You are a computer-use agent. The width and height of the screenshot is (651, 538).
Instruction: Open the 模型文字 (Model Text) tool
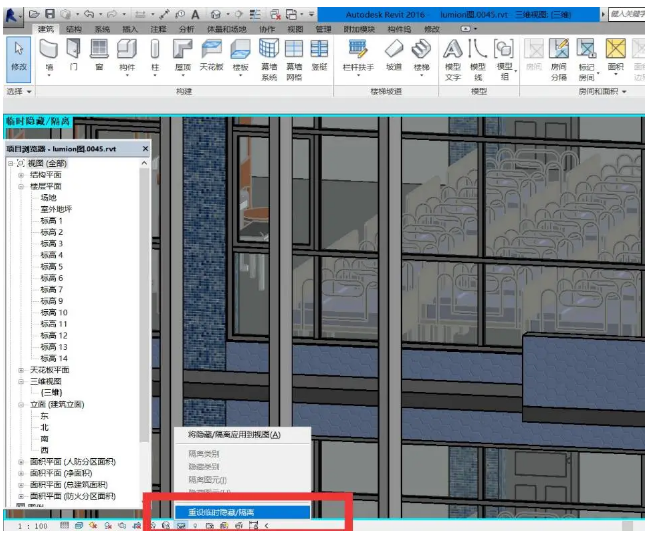click(452, 55)
